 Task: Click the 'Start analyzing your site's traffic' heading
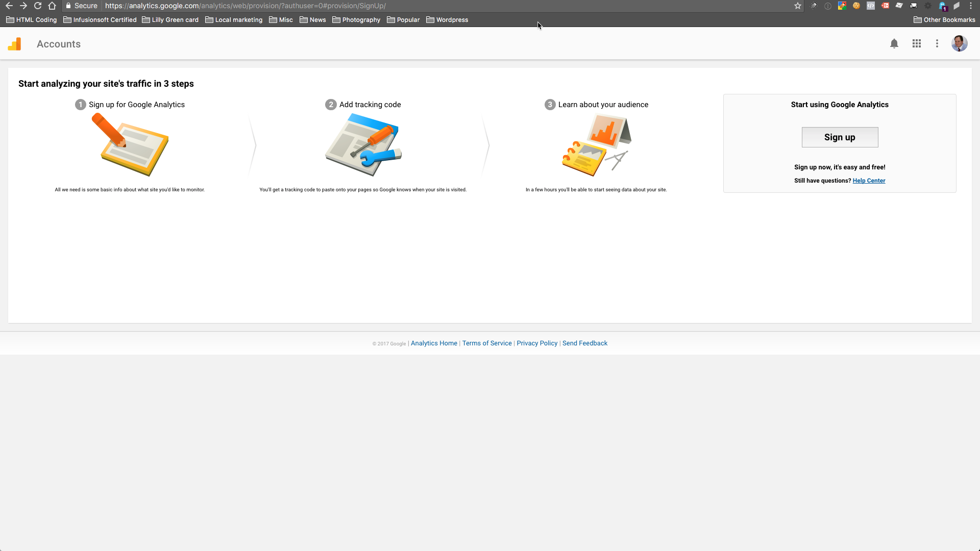click(x=106, y=84)
